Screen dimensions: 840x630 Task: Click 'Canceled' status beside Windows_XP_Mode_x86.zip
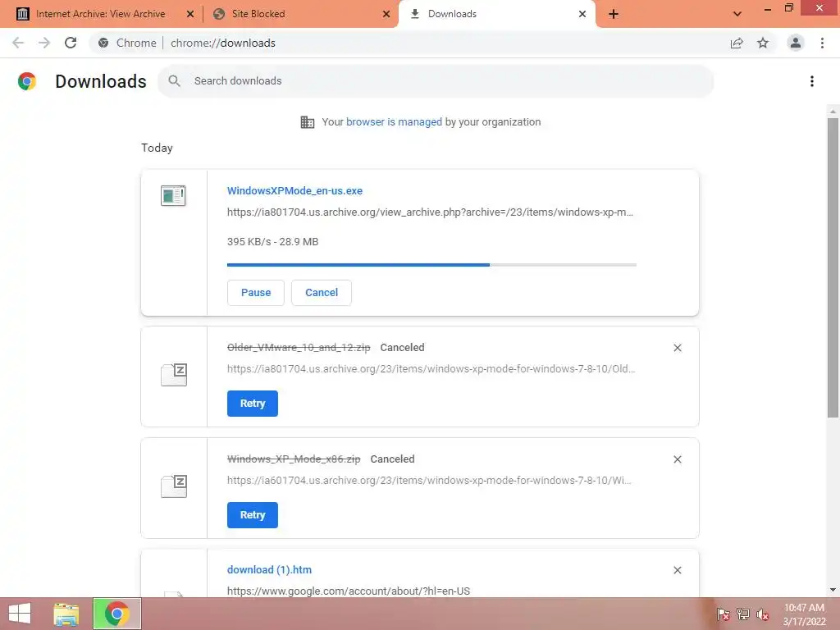(x=392, y=459)
